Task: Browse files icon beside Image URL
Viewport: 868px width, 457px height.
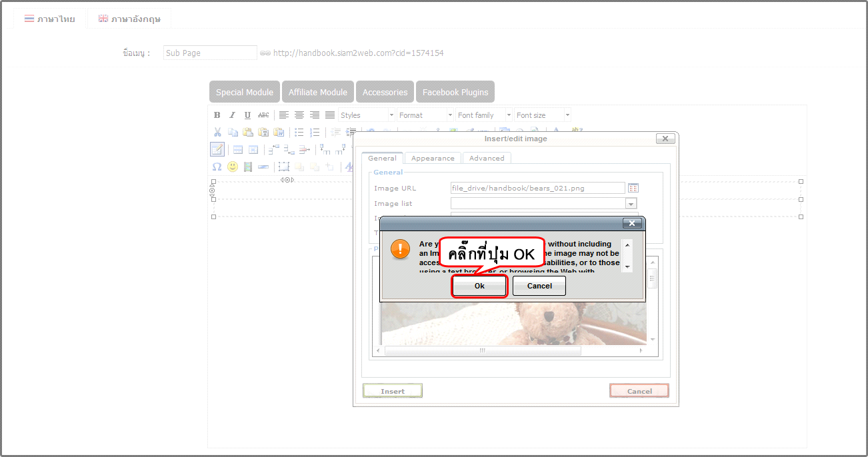Action: tap(633, 188)
